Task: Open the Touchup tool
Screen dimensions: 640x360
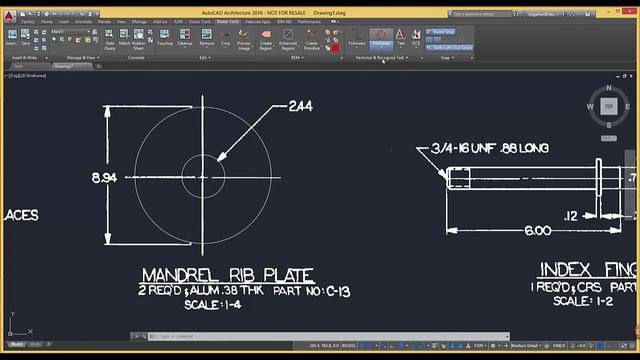Action: pos(164,37)
